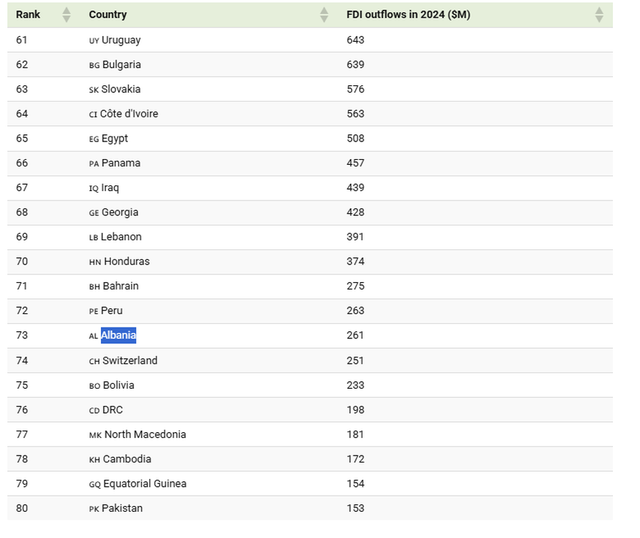The width and height of the screenshot is (640, 538).
Task: Click Georgia's FDI value 428
Action: (x=355, y=212)
